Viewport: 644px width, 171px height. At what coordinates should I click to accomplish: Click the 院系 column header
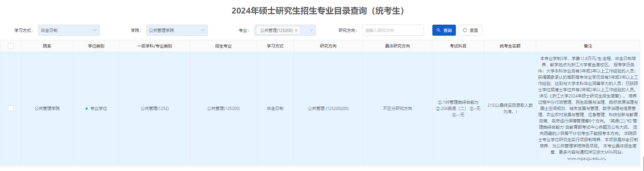click(x=47, y=46)
